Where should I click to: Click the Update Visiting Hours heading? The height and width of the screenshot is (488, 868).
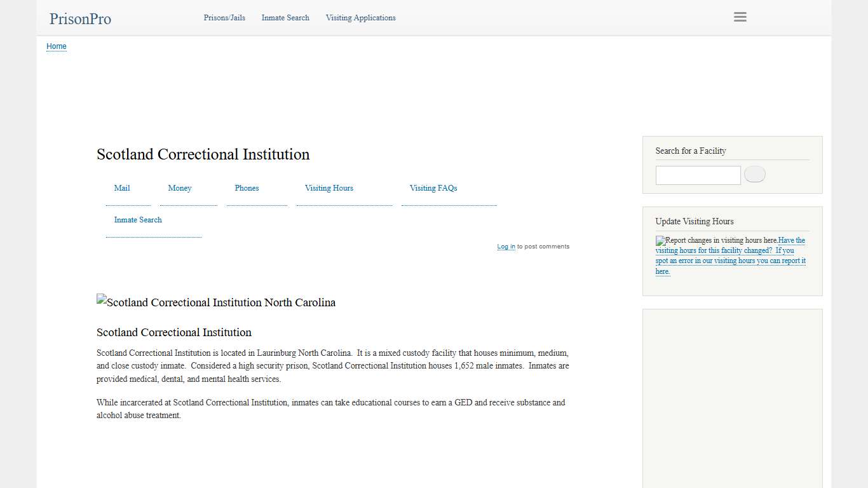coord(694,221)
